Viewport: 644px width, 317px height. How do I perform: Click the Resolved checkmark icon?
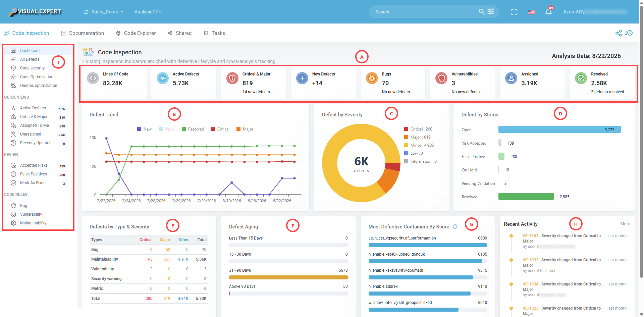click(x=581, y=78)
